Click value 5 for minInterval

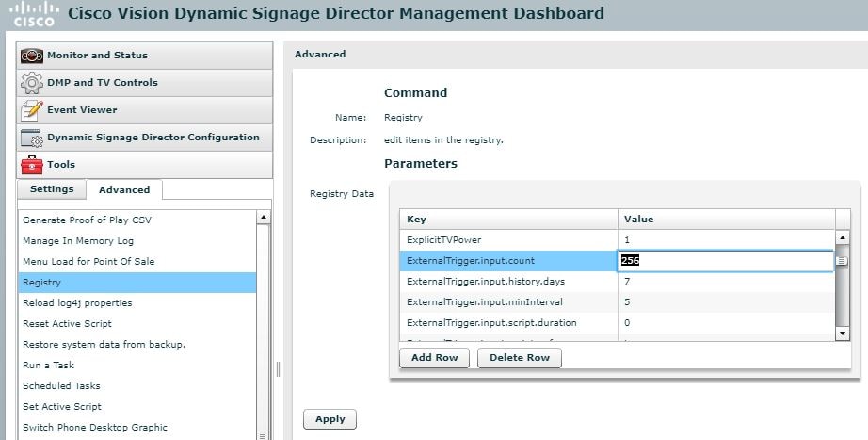pos(726,302)
